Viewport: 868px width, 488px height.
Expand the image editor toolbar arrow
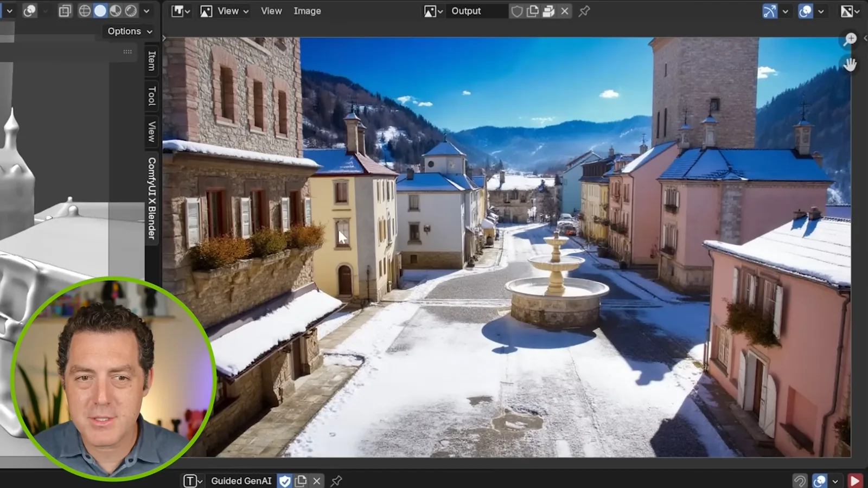(164, 38)
